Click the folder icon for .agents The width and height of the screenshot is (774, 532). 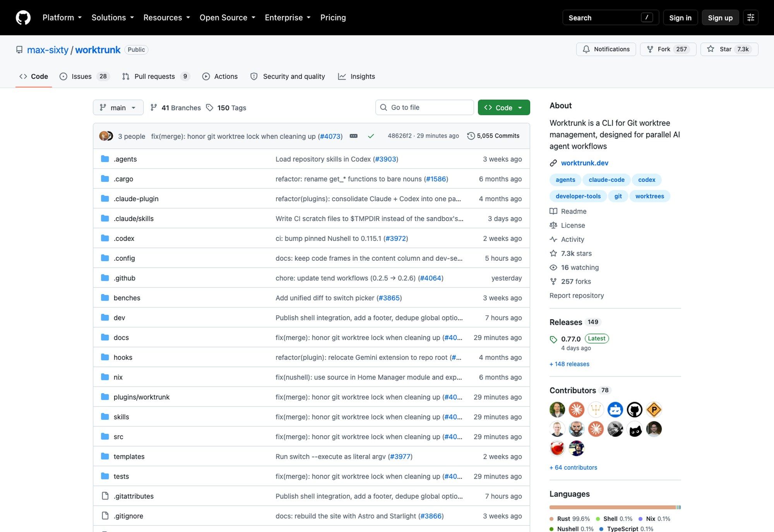(x=105, y=159)
